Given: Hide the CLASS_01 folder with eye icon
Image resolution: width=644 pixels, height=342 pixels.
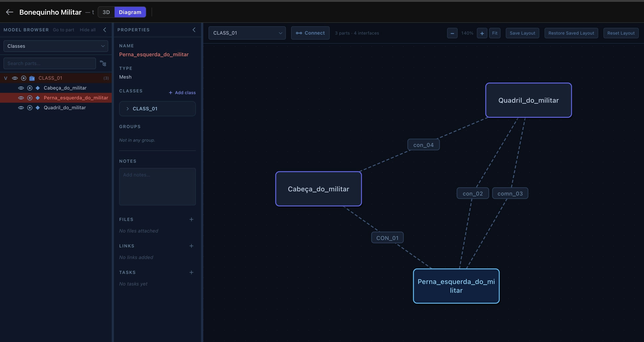Looking at the screenshot, I should click(15, 78).
